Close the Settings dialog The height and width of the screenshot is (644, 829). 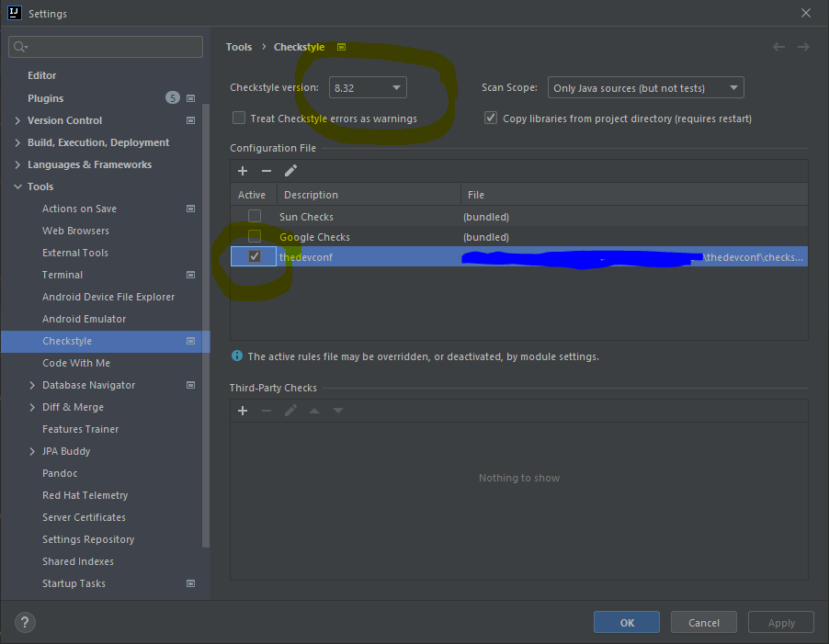(x=806, y=13)
